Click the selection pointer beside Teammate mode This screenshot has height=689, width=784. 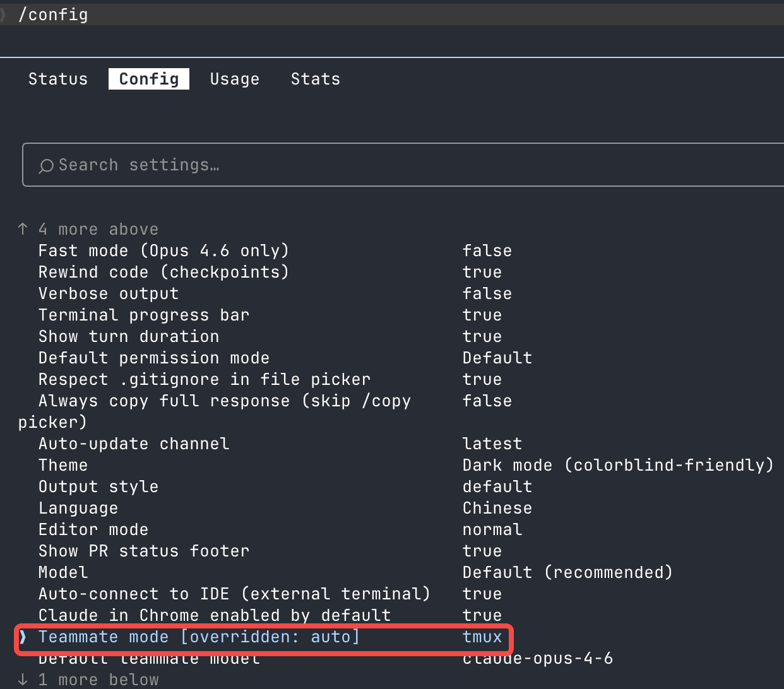[x=23, y=637]
